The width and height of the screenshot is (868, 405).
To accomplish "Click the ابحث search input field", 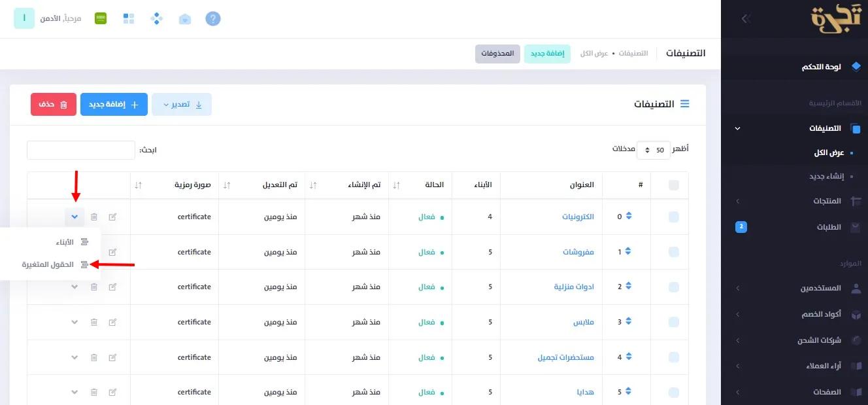I will click(81, 150).
